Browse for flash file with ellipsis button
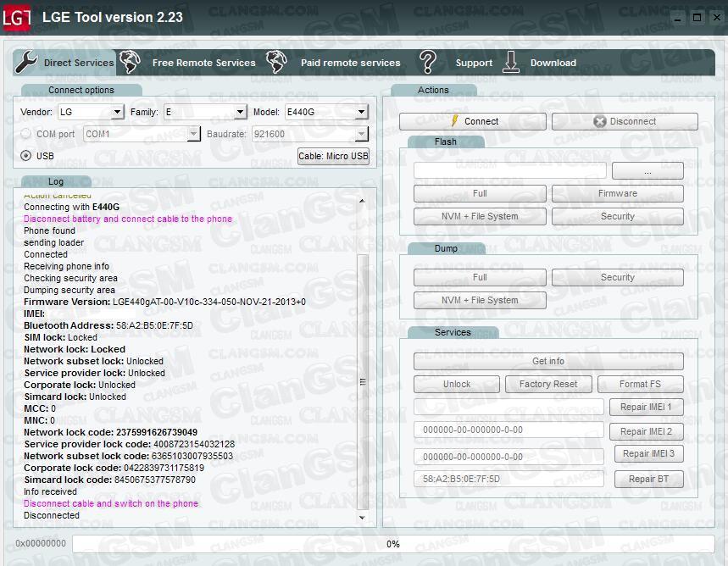 pos(647,171)
